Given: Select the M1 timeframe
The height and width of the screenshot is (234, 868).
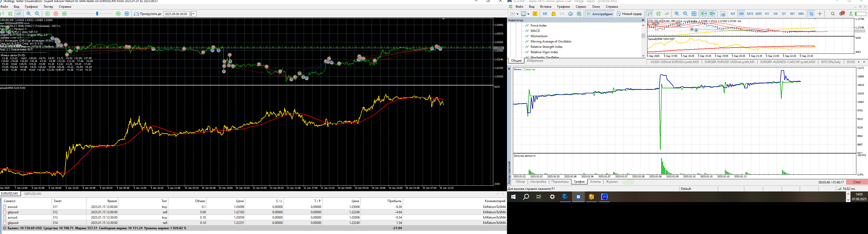Looking at the screenshot, I should click(x=733, y=14).
